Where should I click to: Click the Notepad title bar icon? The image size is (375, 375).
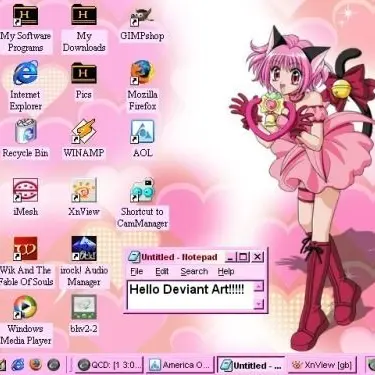point(134,257)
